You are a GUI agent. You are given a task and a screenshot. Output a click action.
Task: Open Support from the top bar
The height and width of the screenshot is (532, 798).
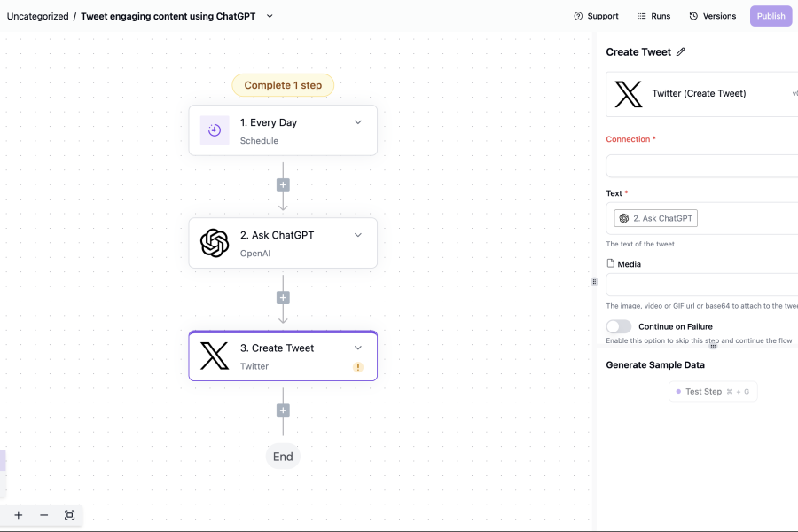(x=596, y=16)
